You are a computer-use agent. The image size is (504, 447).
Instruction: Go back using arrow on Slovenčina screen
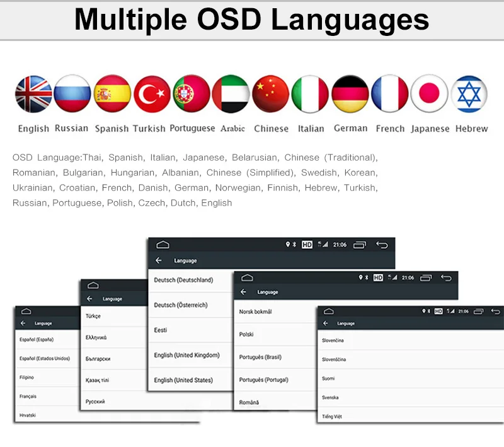click(x=325, y=323)
